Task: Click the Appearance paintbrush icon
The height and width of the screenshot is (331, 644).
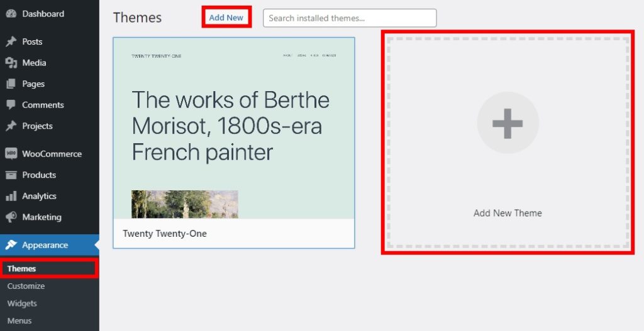Action: click(11, 245)
